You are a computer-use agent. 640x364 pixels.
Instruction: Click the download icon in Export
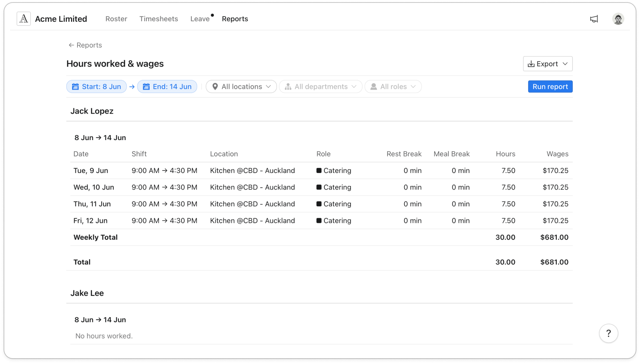click(x=531, y=64)
